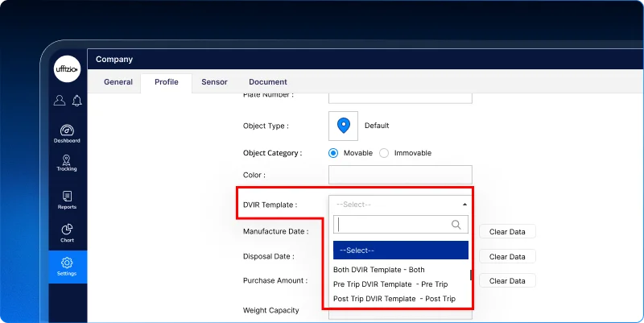Screen dimensions: 644x323
Task: Click the dropdown search text field
Action: (400, 225)
